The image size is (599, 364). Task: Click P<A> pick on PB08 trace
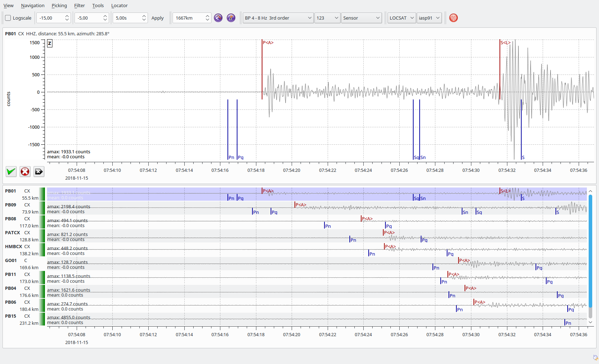(367, 219)
